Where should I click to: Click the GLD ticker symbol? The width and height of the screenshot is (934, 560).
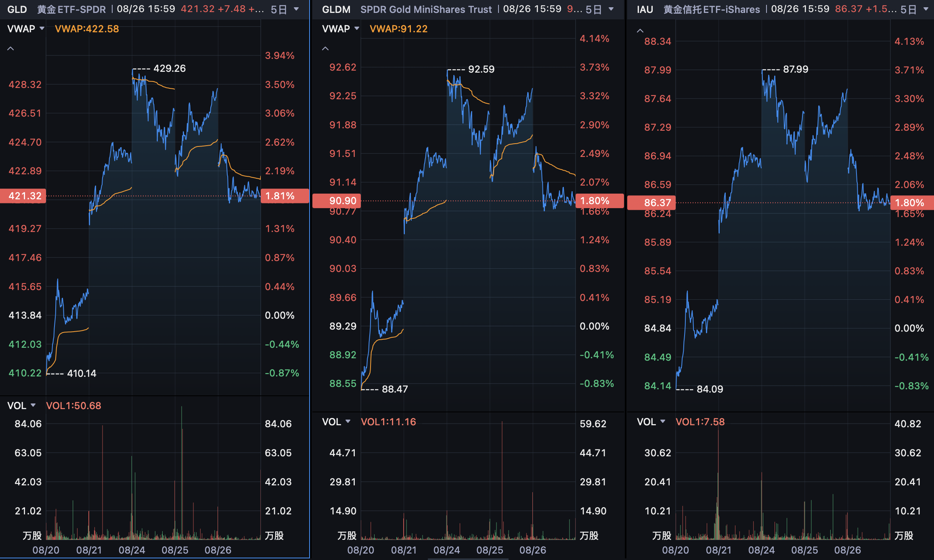(x=17, y=9)
